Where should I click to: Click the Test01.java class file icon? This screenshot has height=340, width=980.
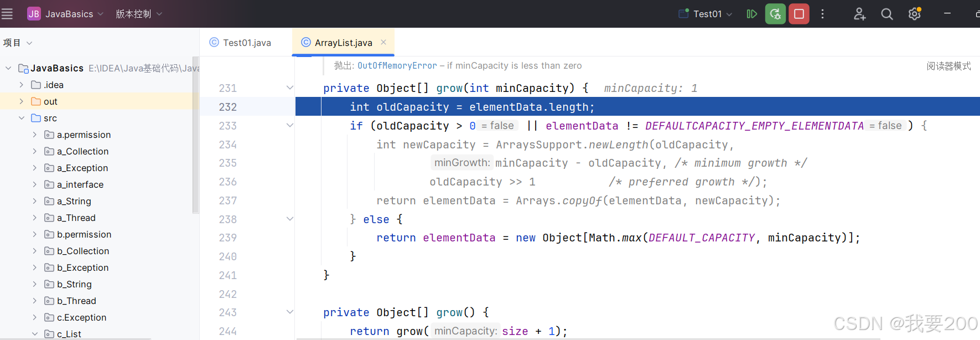pos(214,43)
